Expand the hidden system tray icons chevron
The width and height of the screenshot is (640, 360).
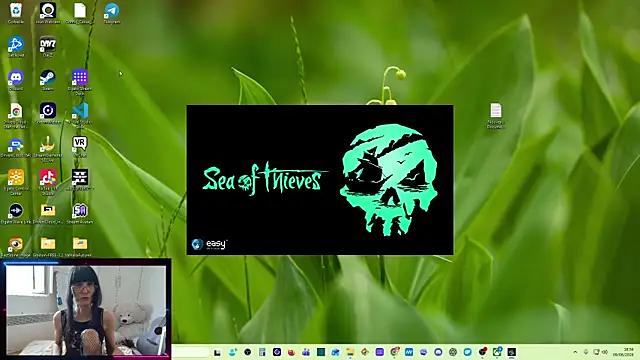[575, 352]
